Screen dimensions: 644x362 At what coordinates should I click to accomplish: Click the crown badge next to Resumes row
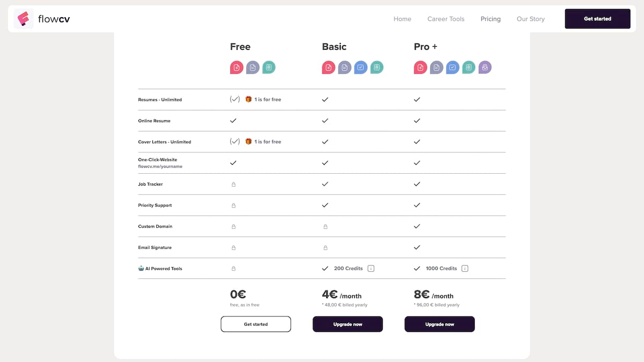tap(248, 99)
